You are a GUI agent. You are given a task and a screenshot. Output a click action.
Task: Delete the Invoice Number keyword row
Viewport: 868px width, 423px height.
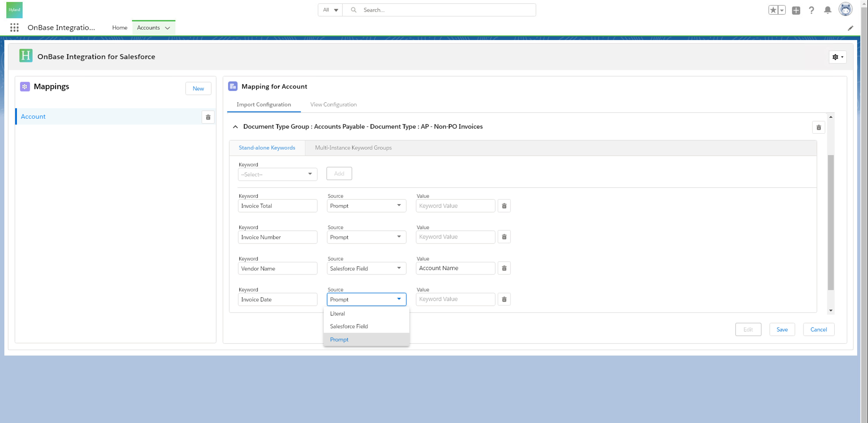pyautogui.click(x=504, y=237)
